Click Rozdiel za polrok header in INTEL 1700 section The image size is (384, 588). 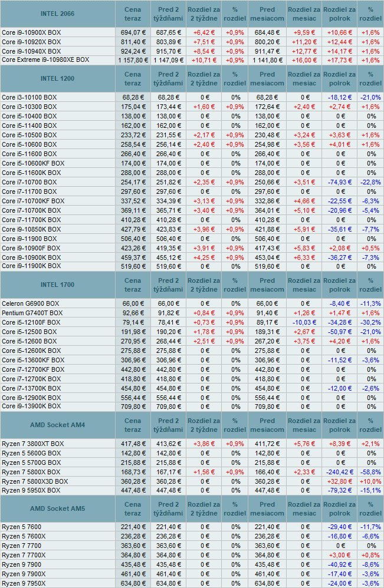339,285
